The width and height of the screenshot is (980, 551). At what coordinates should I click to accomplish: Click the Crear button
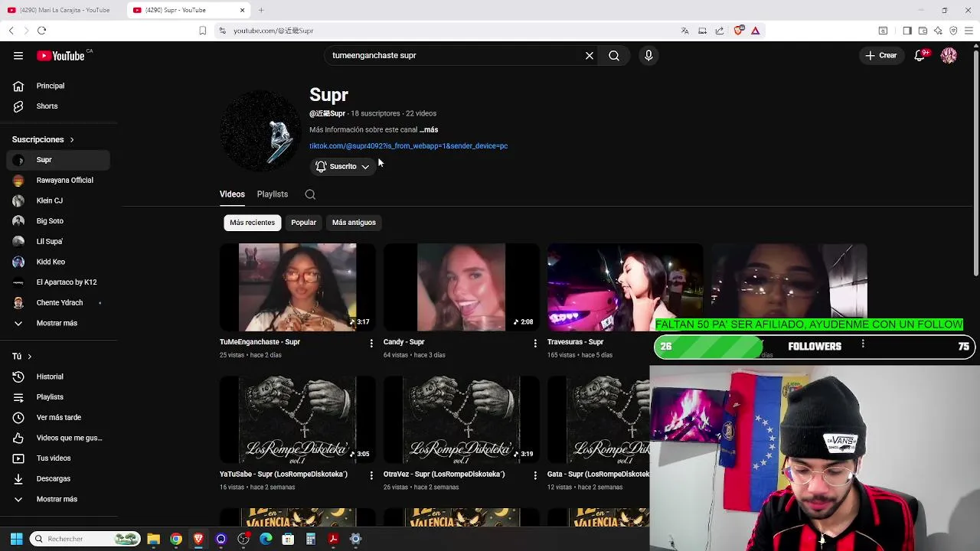[x=880, y=56]
